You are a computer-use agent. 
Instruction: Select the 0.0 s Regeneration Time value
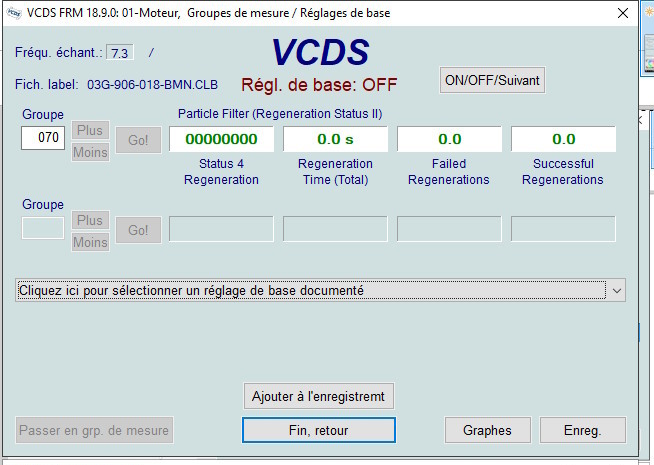(335, 139)
